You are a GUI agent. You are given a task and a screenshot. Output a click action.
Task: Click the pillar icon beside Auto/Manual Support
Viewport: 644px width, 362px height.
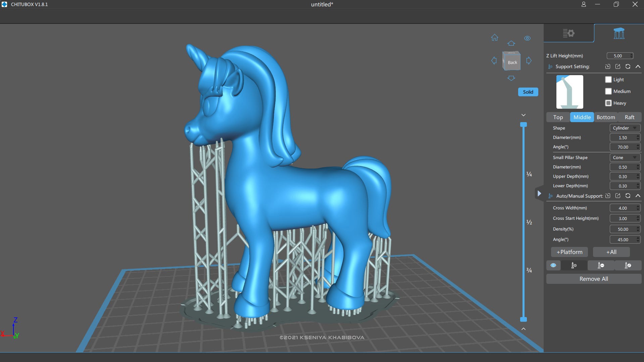[550, 196]
